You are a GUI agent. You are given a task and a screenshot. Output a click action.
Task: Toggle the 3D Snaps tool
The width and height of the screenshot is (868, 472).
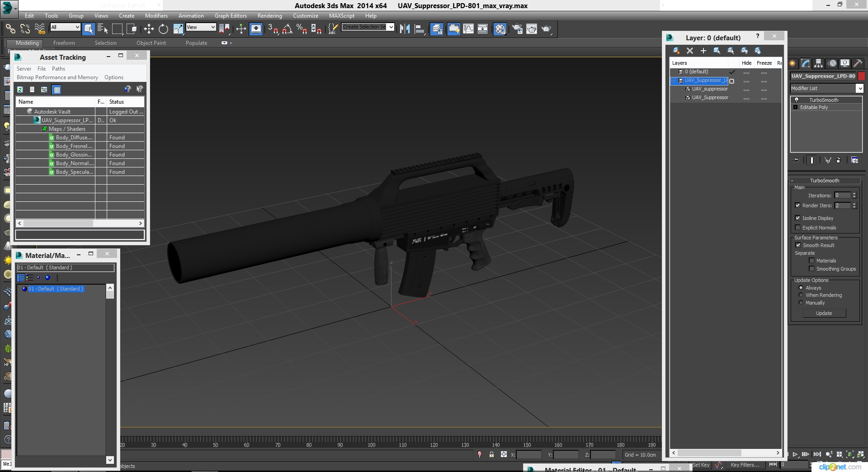(273, 29)
